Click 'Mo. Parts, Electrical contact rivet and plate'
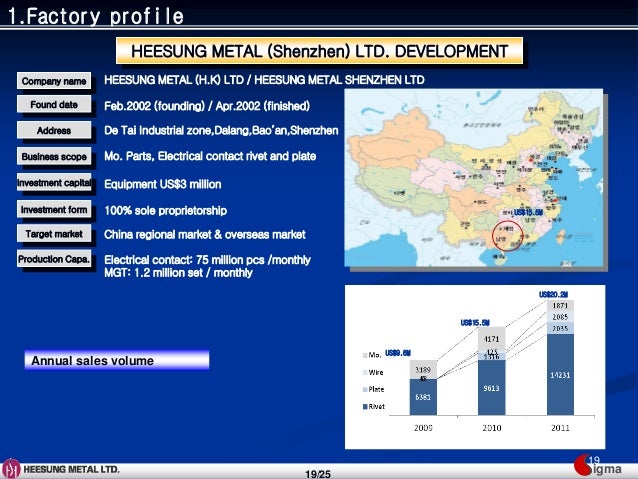638x479 pixels. point(210,156)
